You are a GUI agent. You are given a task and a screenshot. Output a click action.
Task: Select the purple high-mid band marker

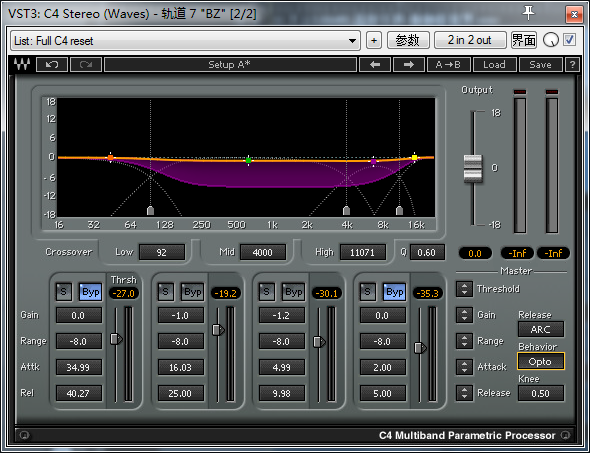[x=373, y=161]
